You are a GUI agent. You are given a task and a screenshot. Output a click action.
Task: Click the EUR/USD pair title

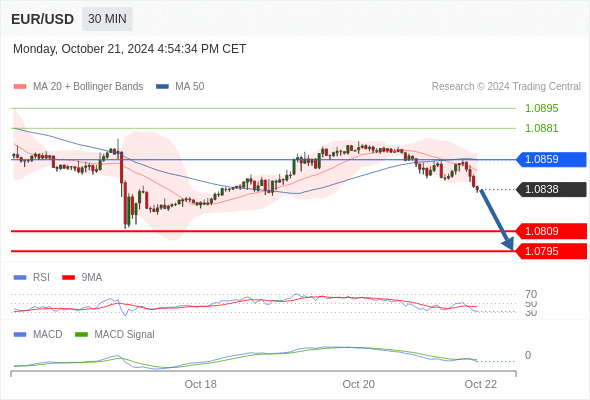pos(43,19)
